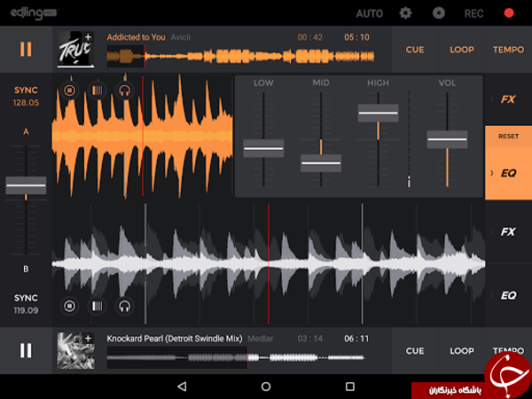Collapse deck A EQ panel
The width and height of the screenshot is (532, 399).
tap(508, 174)
